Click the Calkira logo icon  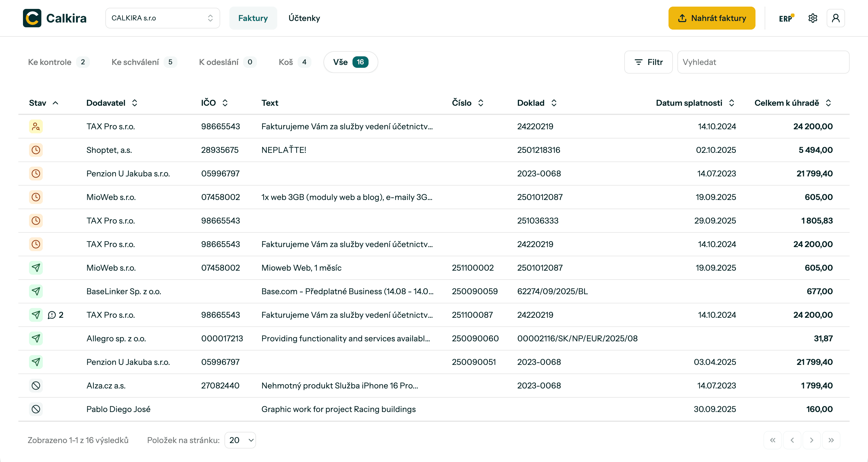coord(32,18)
